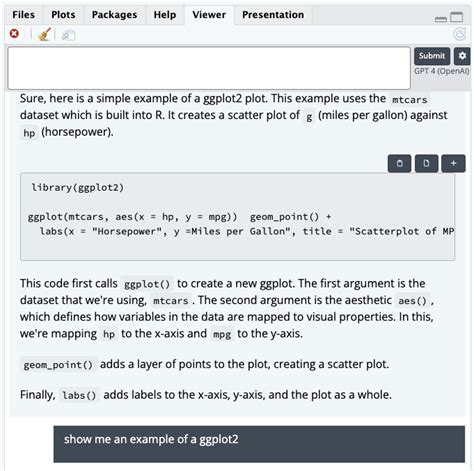Send code to new document icon
The width and height of the screenshot is (474, 471).
coord(426,163)
